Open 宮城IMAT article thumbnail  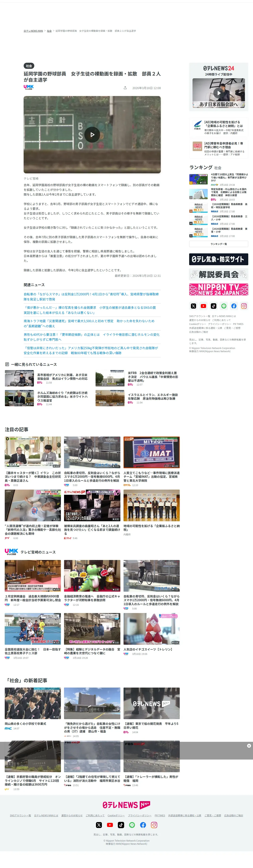tap(152, 452)
